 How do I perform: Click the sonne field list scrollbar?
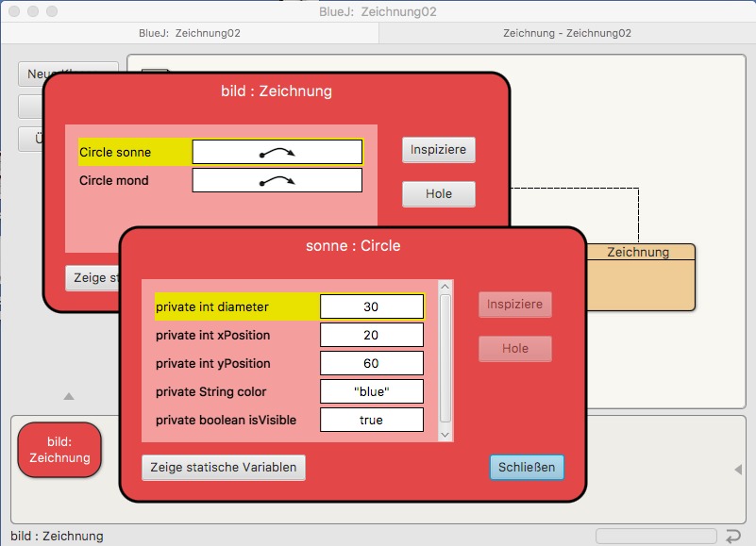[445, 358]
